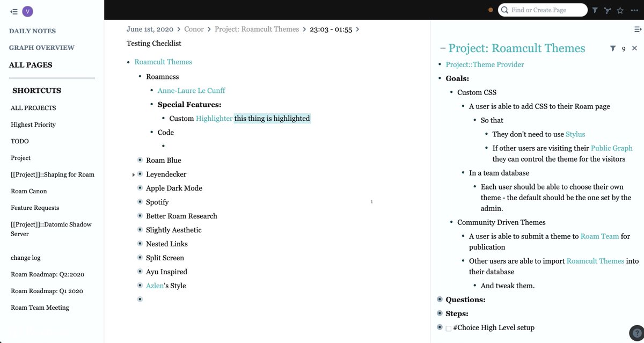Collapse the left sidebar menu icon
This screenshot has height=343, width=644.
(13, 11)
